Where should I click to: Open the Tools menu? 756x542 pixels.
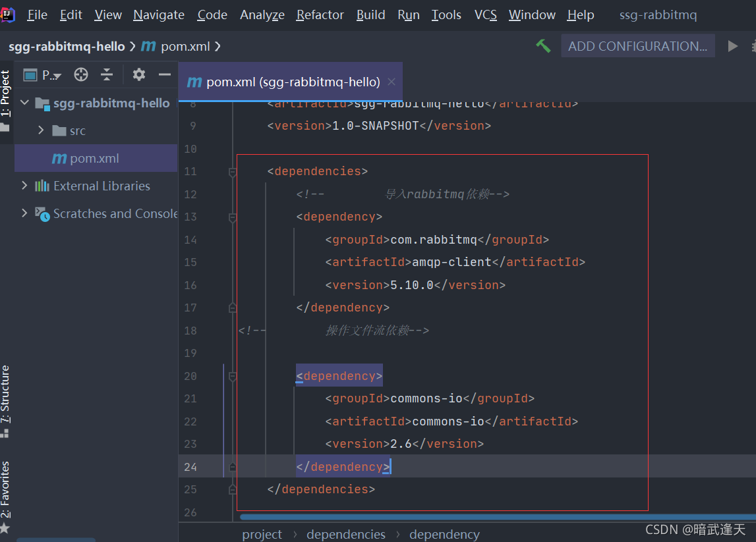[x=446, y=15]
